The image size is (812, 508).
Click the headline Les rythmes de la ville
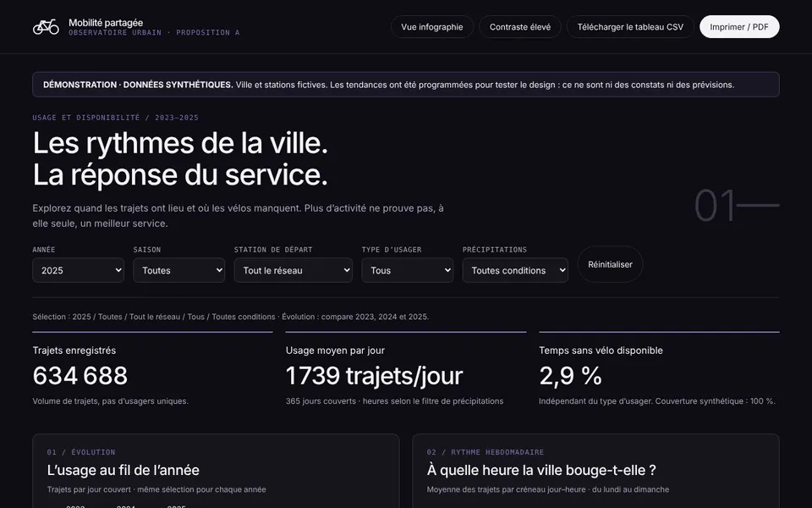click(x=180, y=143)
